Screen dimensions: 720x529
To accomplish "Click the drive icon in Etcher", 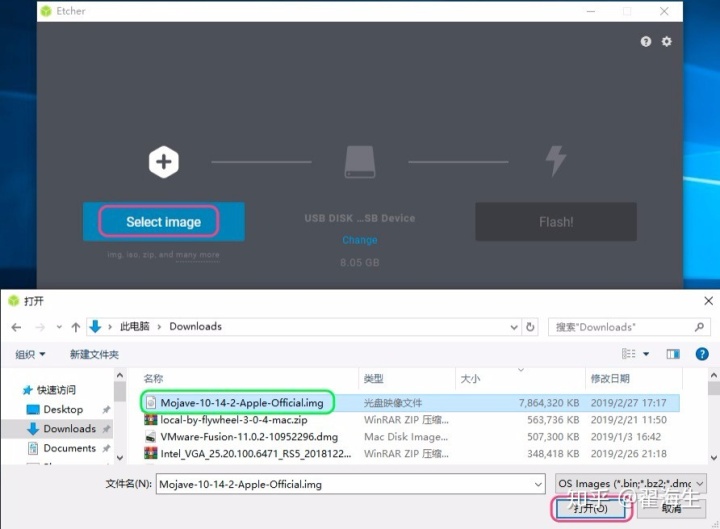I will tap(360, 162).
